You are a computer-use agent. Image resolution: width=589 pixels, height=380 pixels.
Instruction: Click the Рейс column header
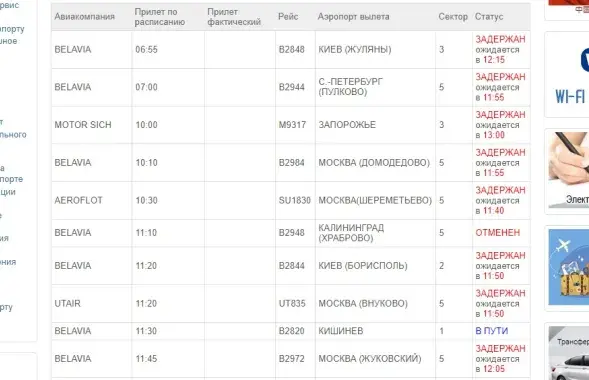click(288, 17)
